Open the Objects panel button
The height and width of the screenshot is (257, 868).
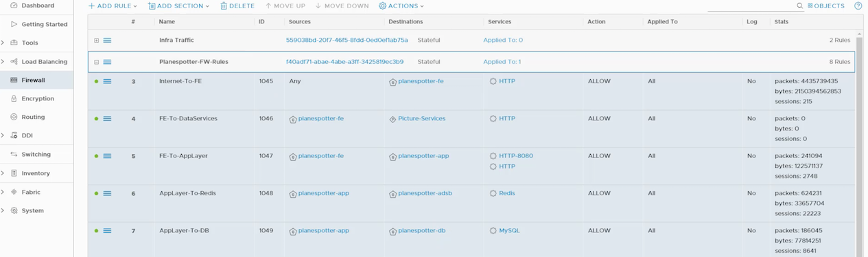pos(826,6)
